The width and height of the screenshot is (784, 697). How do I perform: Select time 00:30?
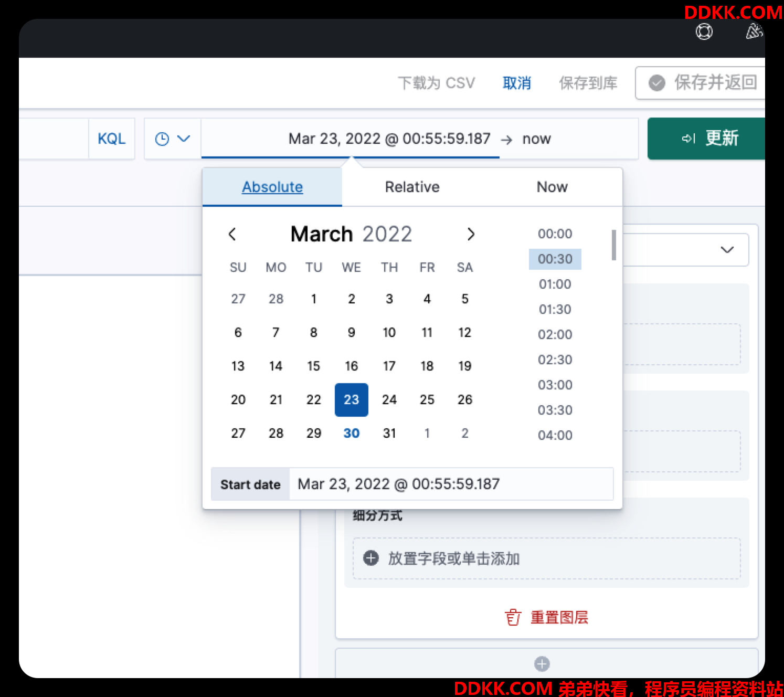(555, 259)
